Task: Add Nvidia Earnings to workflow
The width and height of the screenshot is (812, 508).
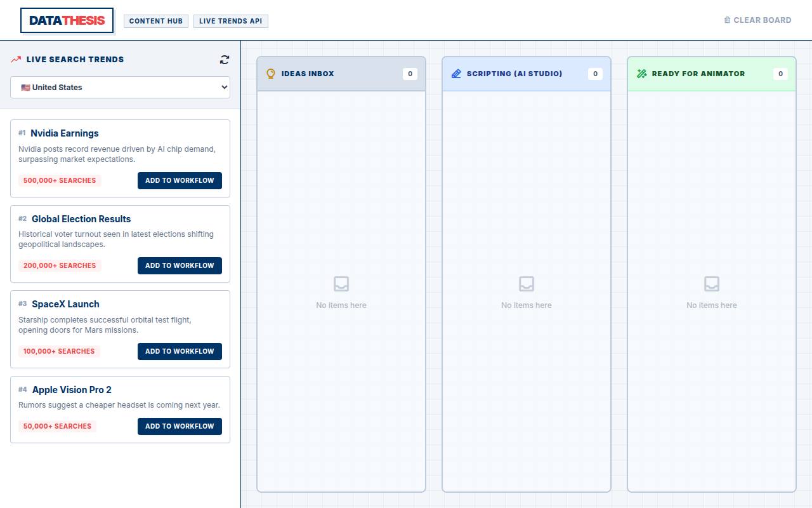Action: pos(180,180)
